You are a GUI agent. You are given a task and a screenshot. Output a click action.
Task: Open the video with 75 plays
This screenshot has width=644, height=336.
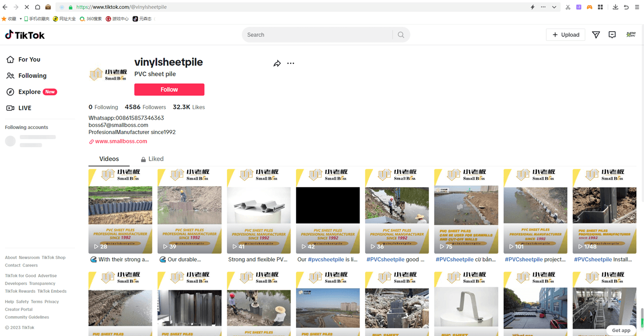click(466, 211)
